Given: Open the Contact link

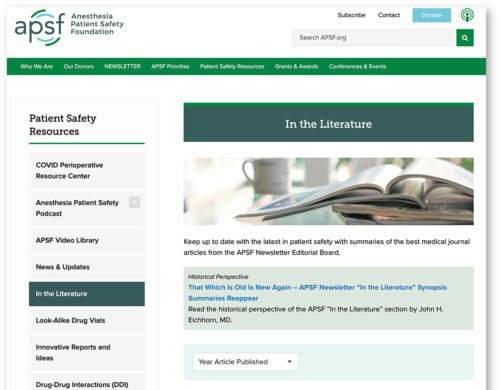Looking at the screenshot, I should click(389, 15).
